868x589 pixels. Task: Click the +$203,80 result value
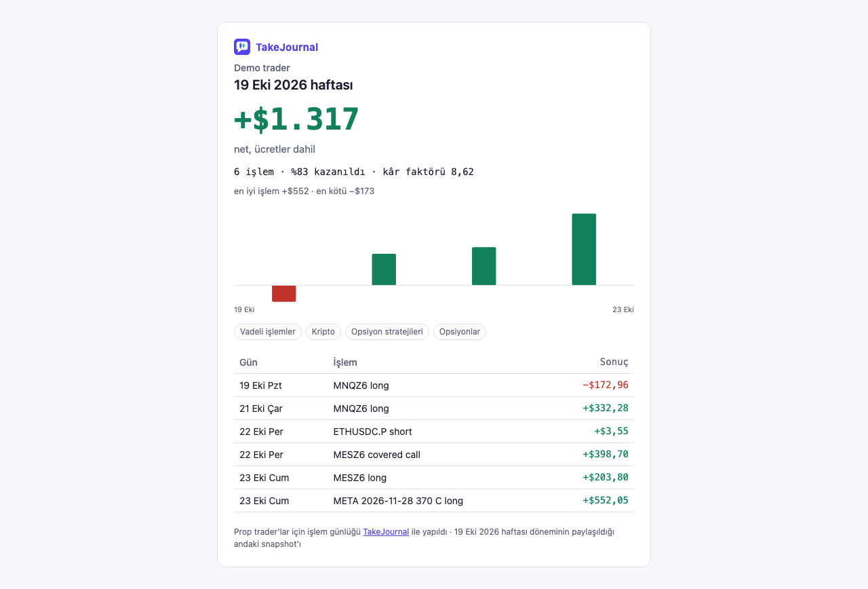point(606,478)
